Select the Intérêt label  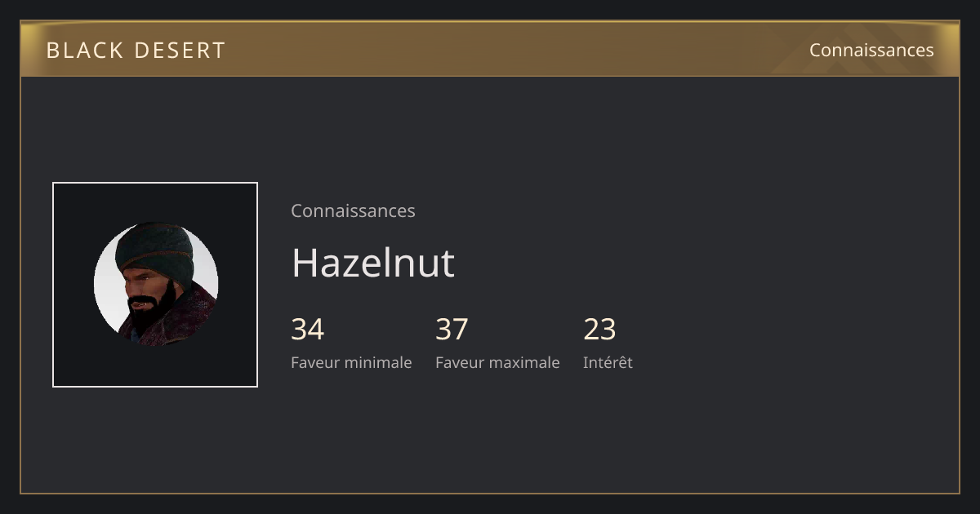[x=608, y=362]
